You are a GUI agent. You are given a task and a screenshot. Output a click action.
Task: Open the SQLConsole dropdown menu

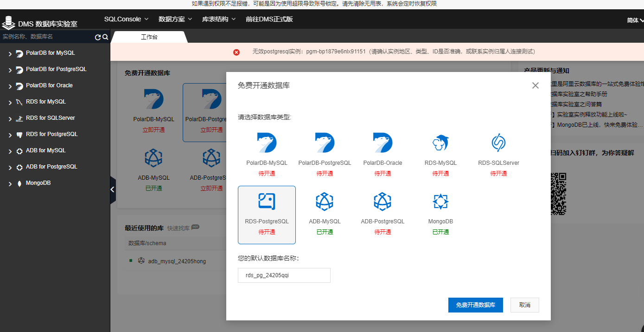coord(126,19)
